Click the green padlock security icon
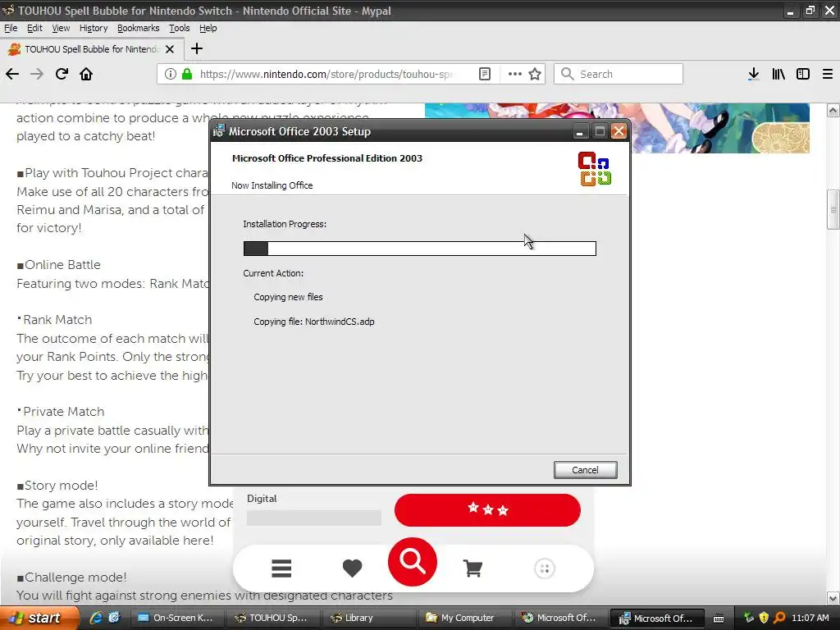The width and height of the screenshot is (840, 630). pyautogui.click(x=187, y=74)
